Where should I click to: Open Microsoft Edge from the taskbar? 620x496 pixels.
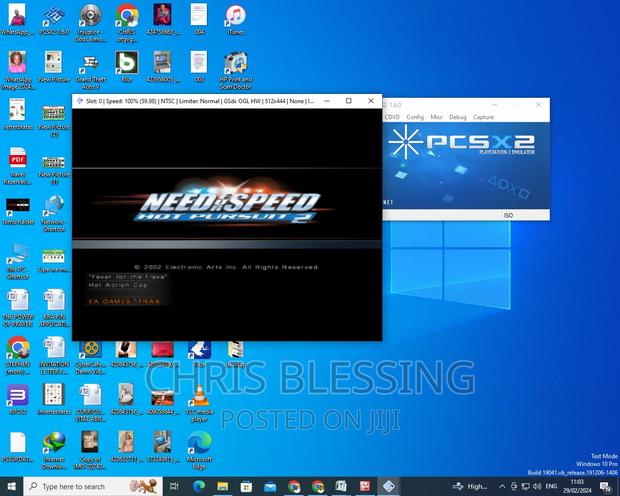[199, 487]
